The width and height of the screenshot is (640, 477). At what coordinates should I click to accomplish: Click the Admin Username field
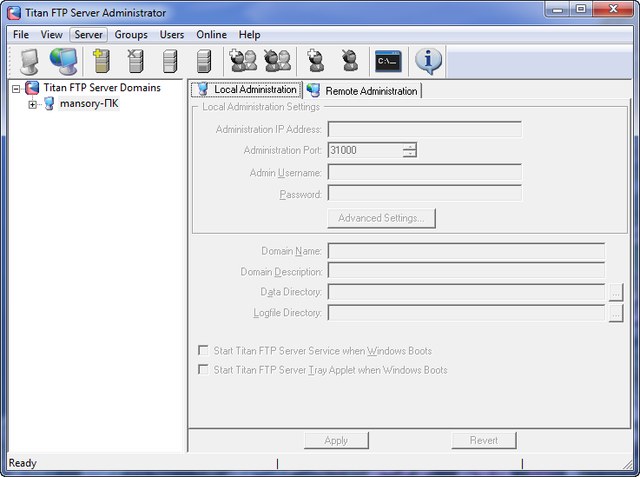424,172
